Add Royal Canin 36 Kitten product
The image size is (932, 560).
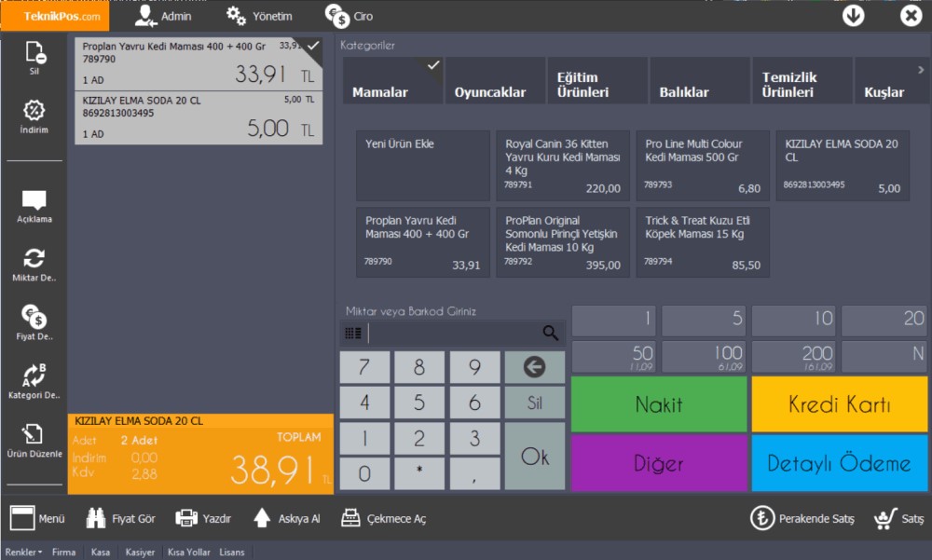click(x=563, y=166)
